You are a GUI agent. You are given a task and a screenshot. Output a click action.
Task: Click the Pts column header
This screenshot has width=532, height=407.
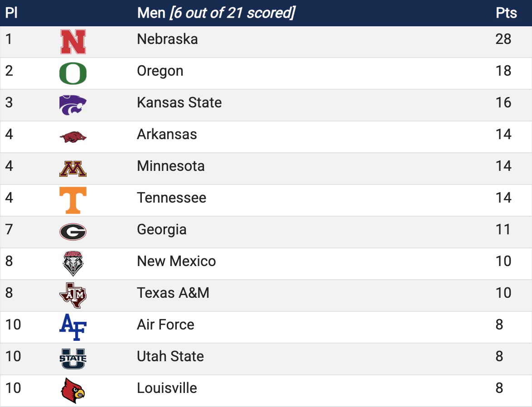click(x=506, y=13)
